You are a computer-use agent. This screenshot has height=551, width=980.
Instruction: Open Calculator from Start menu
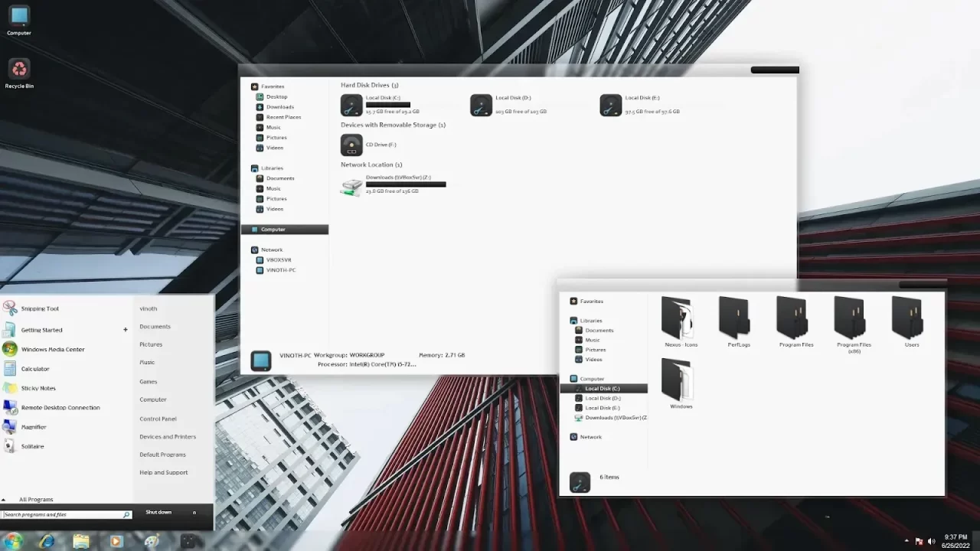point(26,369)
